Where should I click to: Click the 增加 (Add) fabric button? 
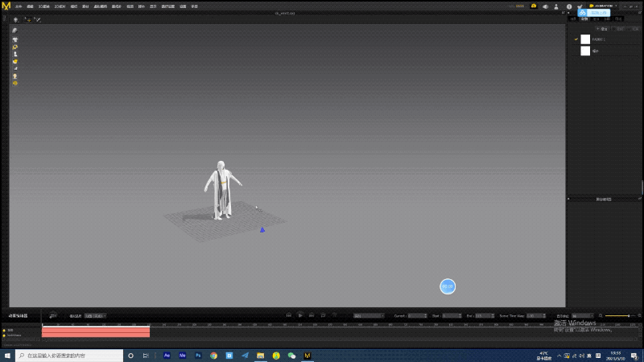click(602, 29)
